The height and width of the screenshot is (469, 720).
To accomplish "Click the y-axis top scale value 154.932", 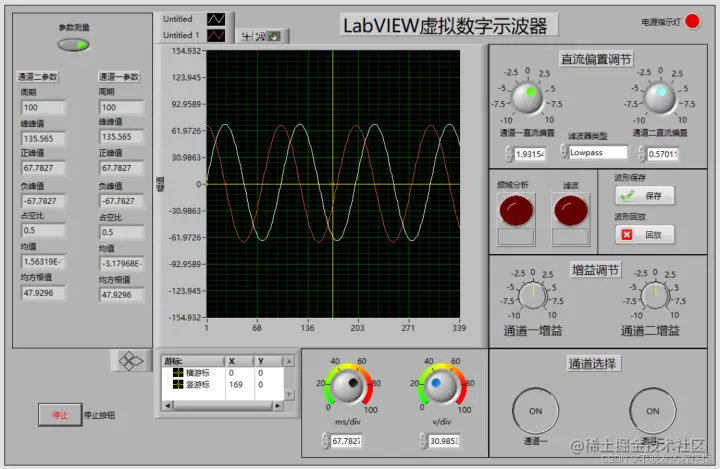I will pyautogui.click(x=186, y=51).
